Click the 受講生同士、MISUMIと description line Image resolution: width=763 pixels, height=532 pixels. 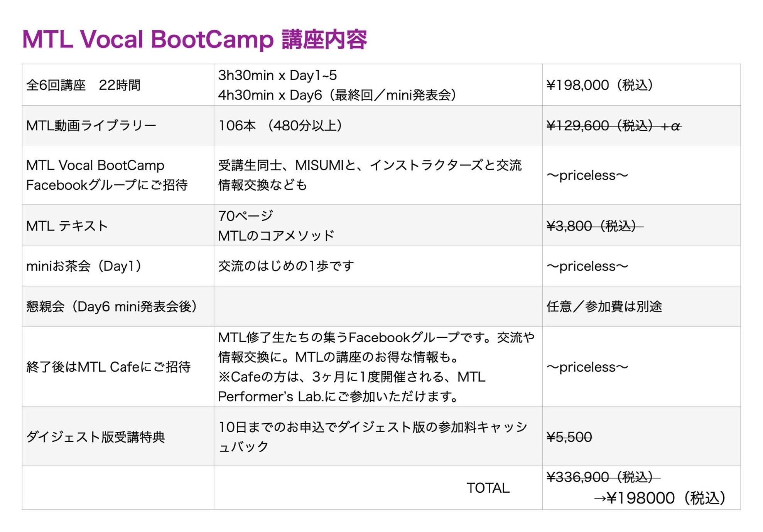pyautogui.click(x=370, y=165)
